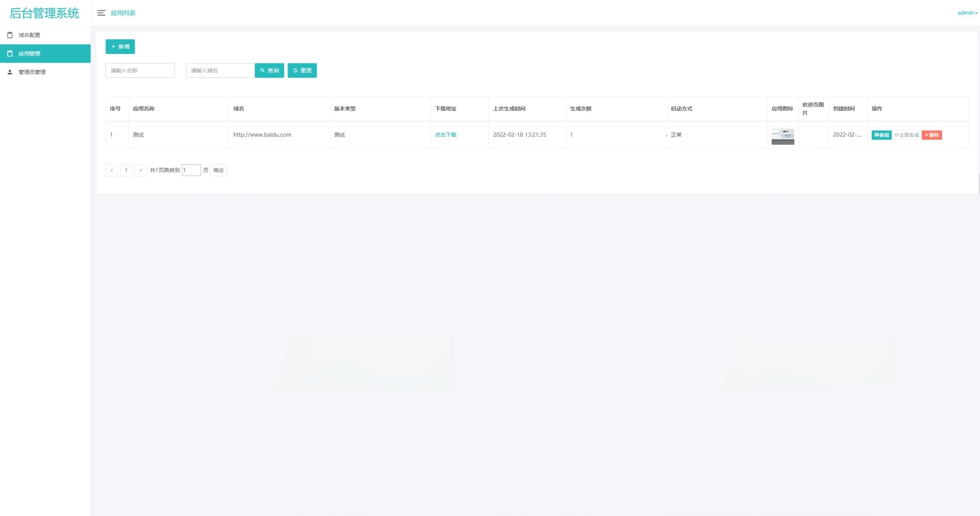The image size is (980, 516).
Task: Open the 点击下载 download link
Action: tap(445, 135)
